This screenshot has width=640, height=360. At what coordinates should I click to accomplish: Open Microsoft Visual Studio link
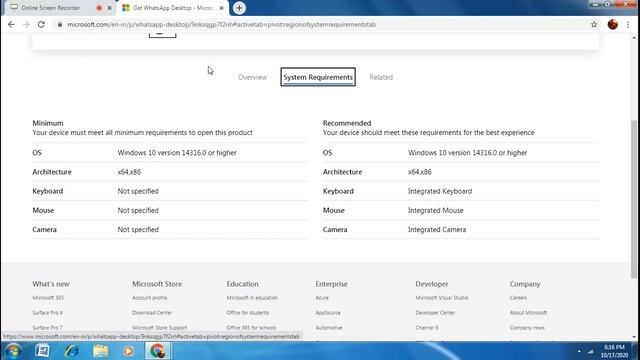[x=442, y=298]
